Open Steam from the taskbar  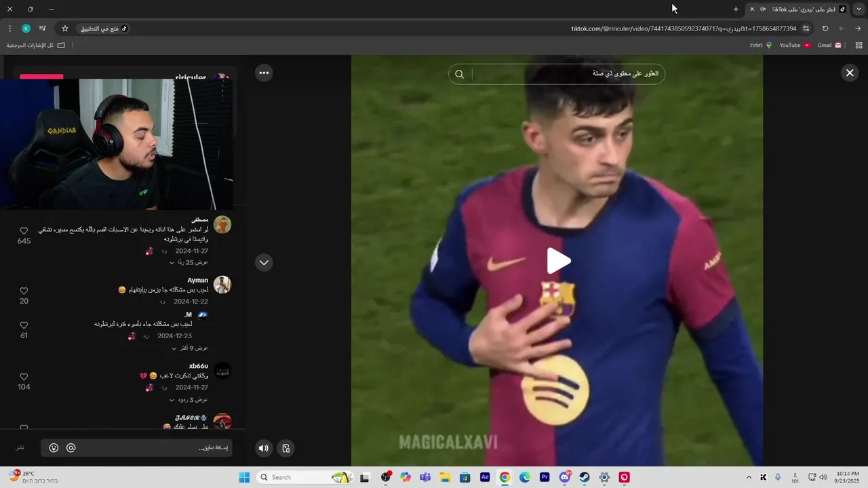pyautogui.click(x=584, y=477)
